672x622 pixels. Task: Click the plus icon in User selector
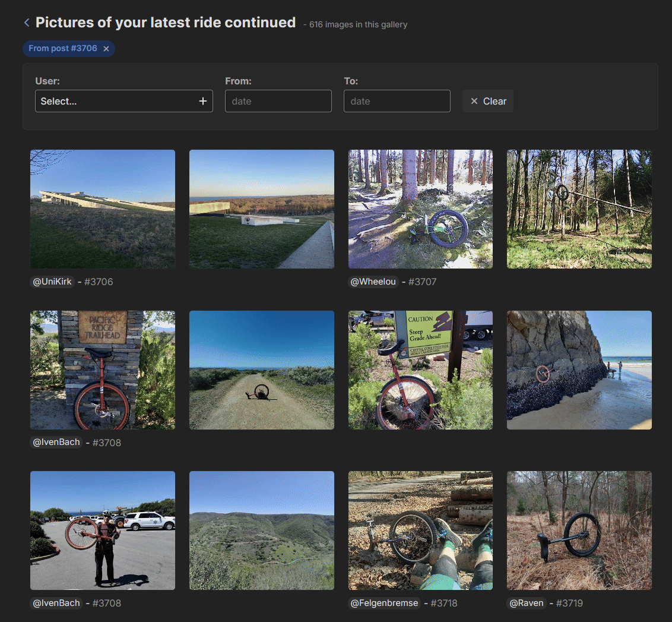(202, 101)
